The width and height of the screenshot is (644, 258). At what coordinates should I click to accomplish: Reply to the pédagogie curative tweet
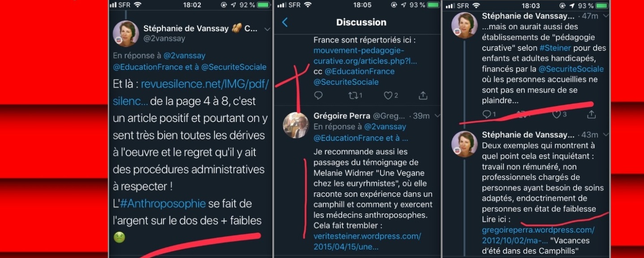tap(487, 114)
